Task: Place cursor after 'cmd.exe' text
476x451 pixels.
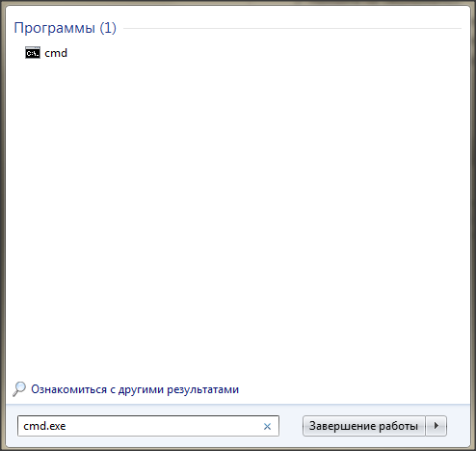Action: click(x=66, y=426)
